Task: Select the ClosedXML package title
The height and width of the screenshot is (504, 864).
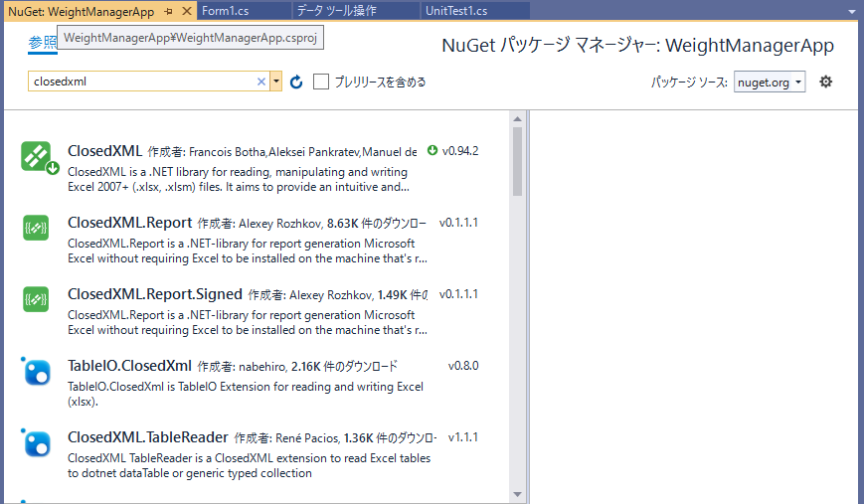Action: (104, 151)
